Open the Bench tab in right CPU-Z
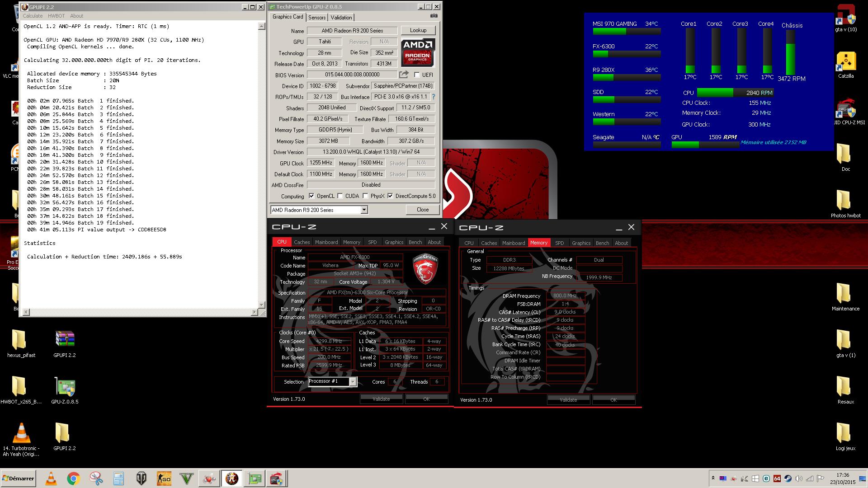Viewport: 868px width, 488px height. tap(602, 243)
